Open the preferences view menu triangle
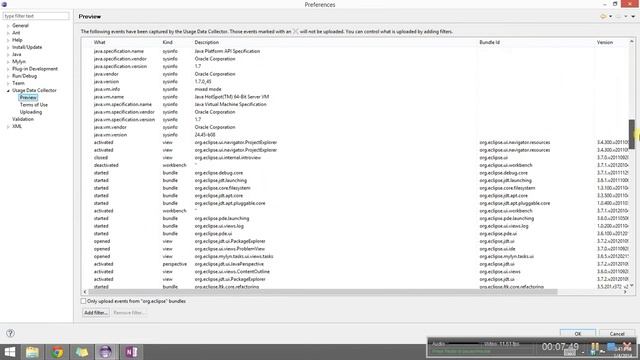The height and width of the screenshot is (360, 640). (x=633, y=17)
